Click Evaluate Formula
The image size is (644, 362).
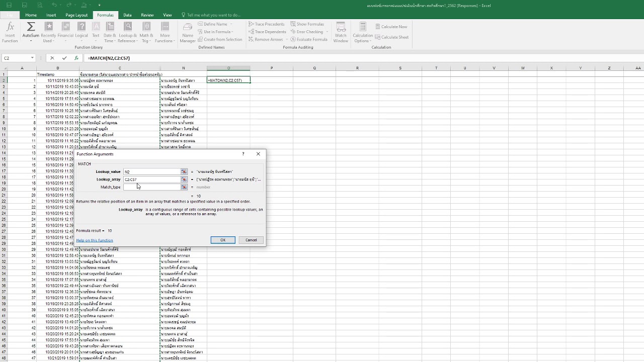[x=308, y=39]
